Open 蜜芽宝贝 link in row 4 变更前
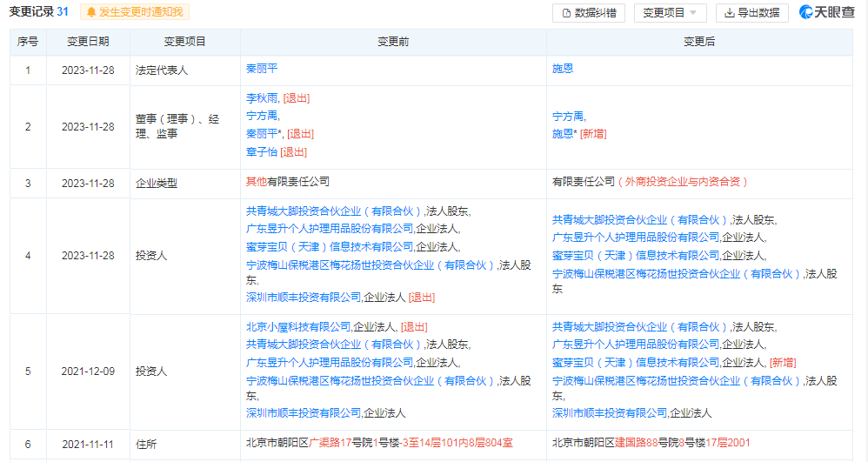This screenshot has width=868, height=462. [x=330, y=247]
